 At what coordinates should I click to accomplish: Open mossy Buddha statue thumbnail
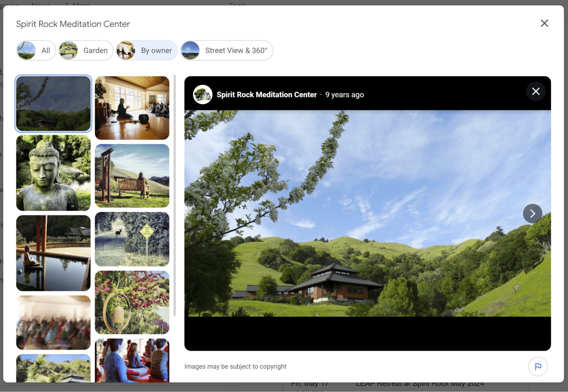[53, 173]
